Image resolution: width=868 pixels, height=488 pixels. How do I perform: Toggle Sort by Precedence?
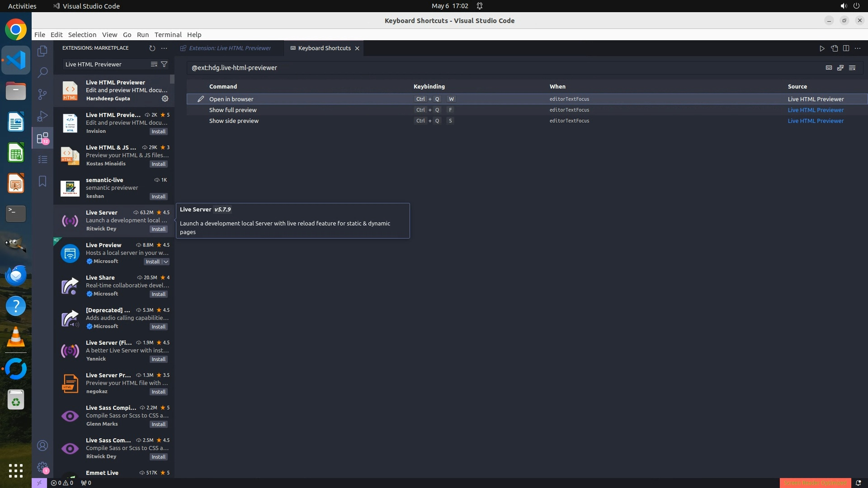pyautogui.click(x=840, y=68)
